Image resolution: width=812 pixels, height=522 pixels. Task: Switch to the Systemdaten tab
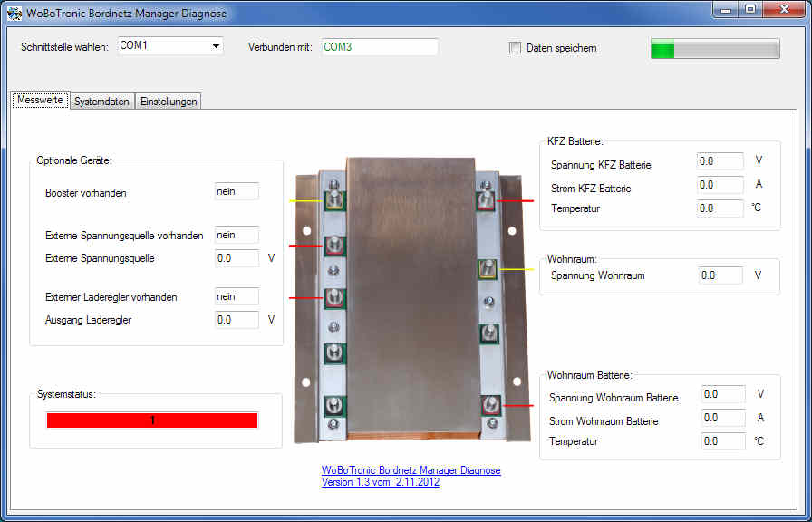[101, 101]
